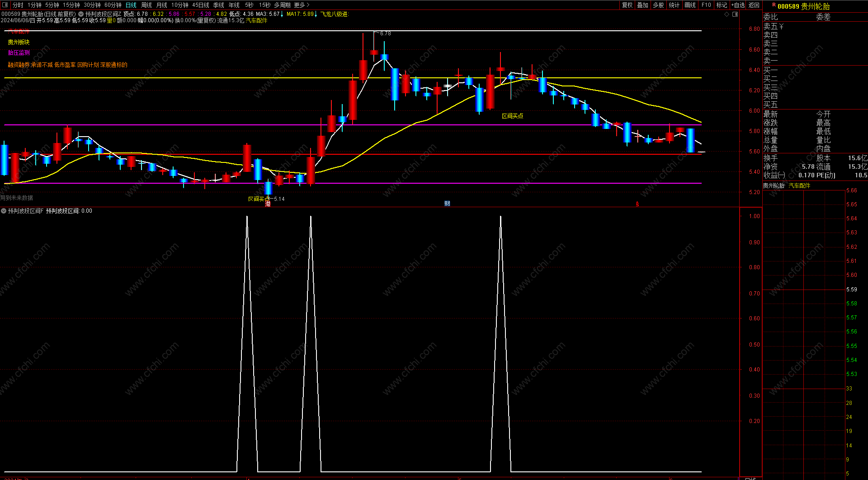Click the red 港 marker on timeline
The image size is (868, 480).
click(268, 204)
